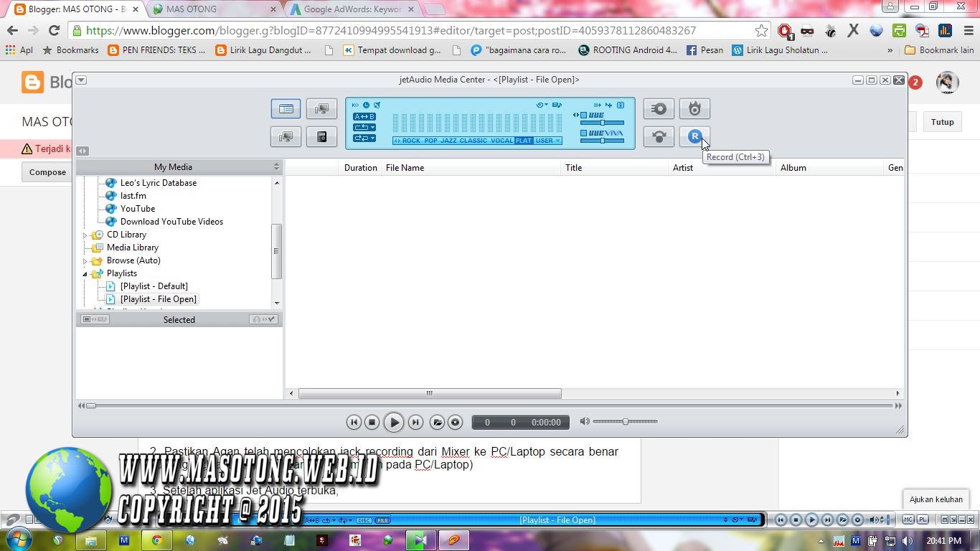Click the Record button in jetAudio
The width and height of the screenshot is (980, 551).
[x=694, y=136]
